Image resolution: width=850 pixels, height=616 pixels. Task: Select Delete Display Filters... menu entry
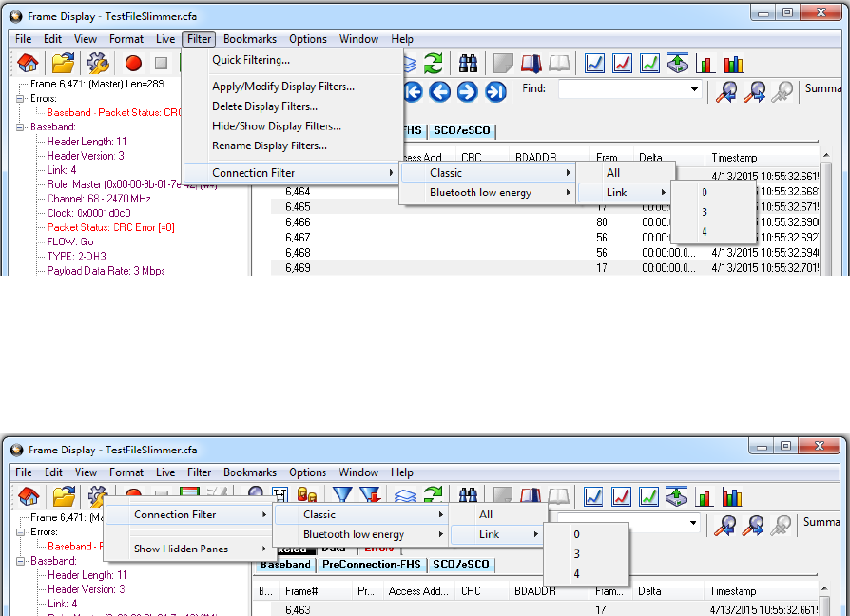pos(264,106)
